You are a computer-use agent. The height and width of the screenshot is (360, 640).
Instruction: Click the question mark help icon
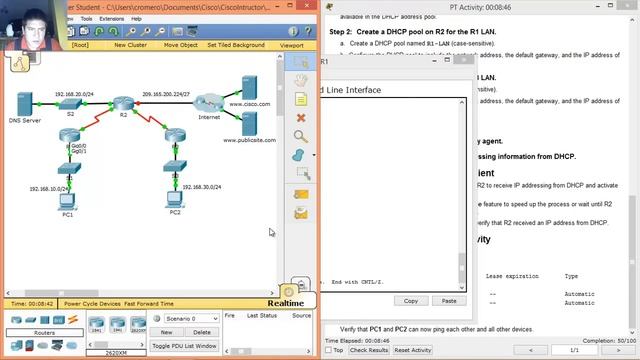(308, 31)
